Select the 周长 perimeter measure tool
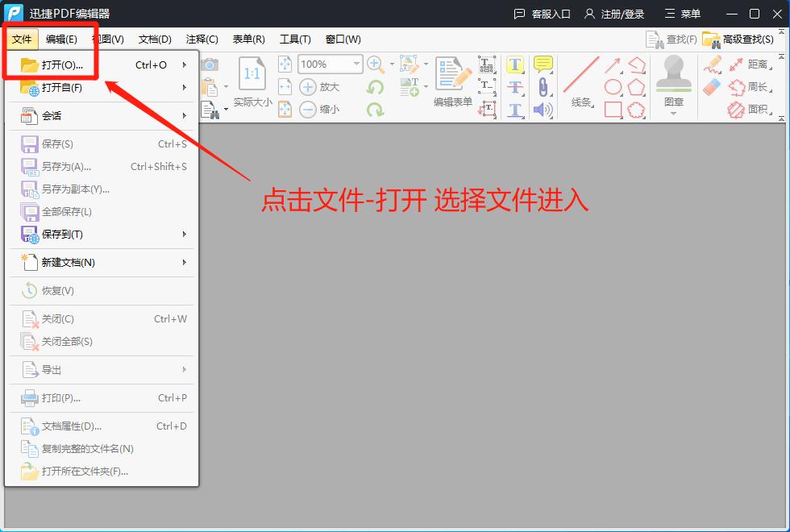The width and height of the screenshot is (790, 532). pyautogui.click(x=758, y=87)
